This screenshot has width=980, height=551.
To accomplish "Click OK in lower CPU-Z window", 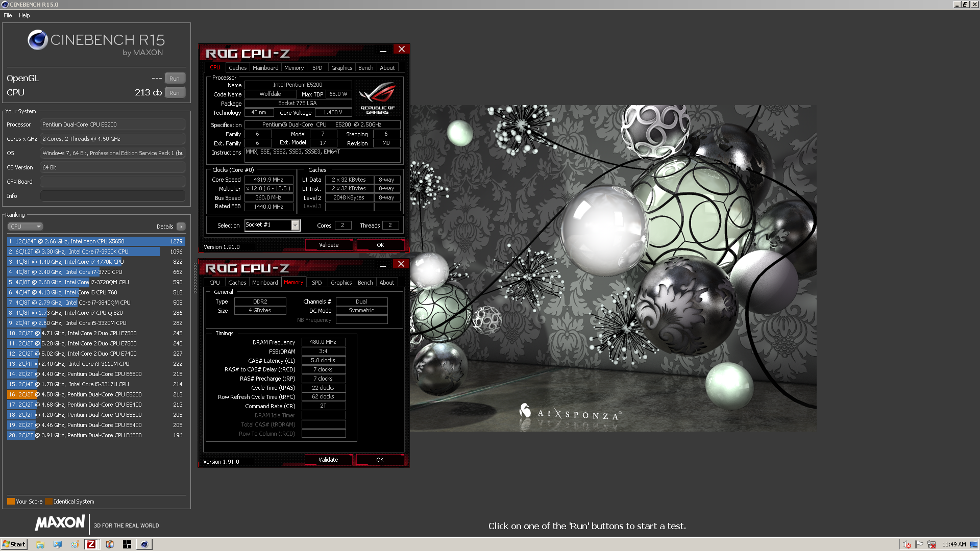I will tap(380, 460).
